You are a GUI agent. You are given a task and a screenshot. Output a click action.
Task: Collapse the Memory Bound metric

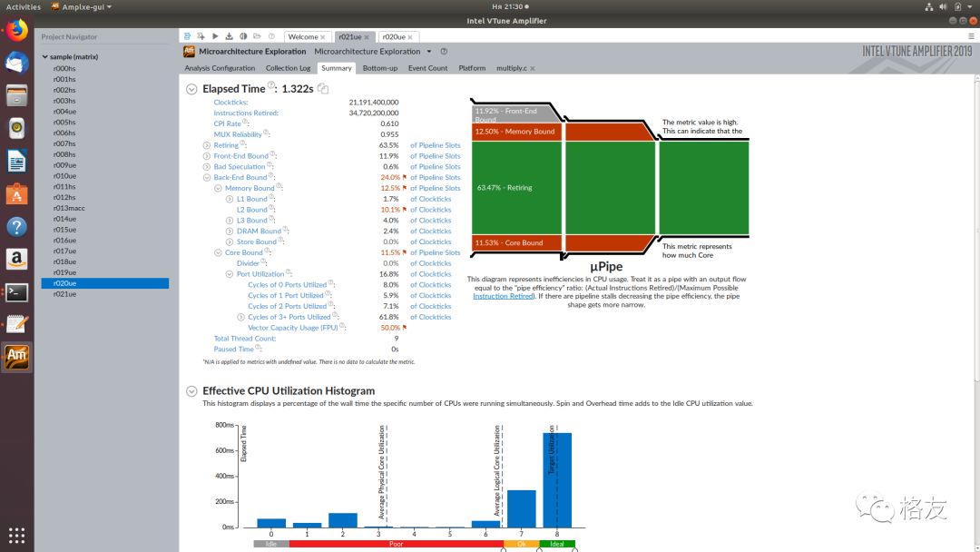point(218,188)
